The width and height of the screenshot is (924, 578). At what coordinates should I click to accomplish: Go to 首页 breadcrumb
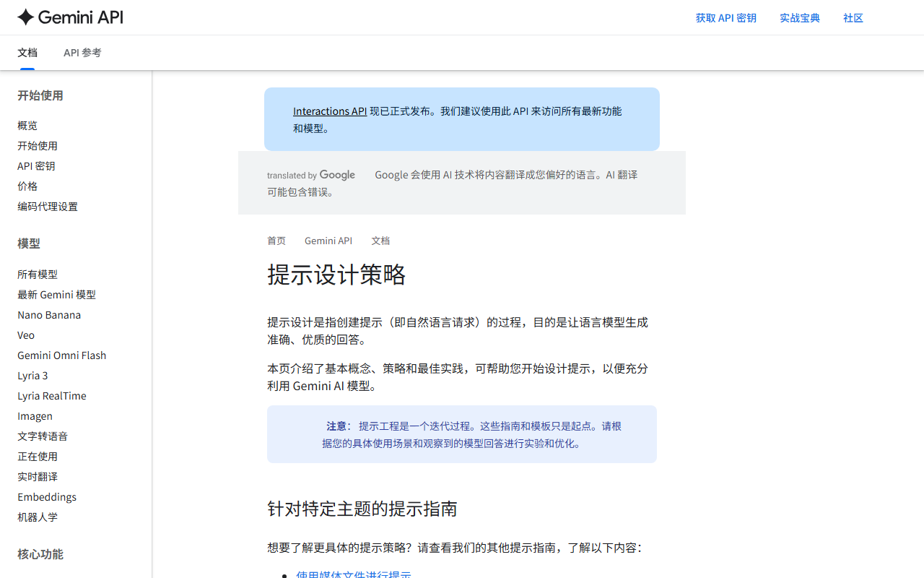[x=276, y=241]
